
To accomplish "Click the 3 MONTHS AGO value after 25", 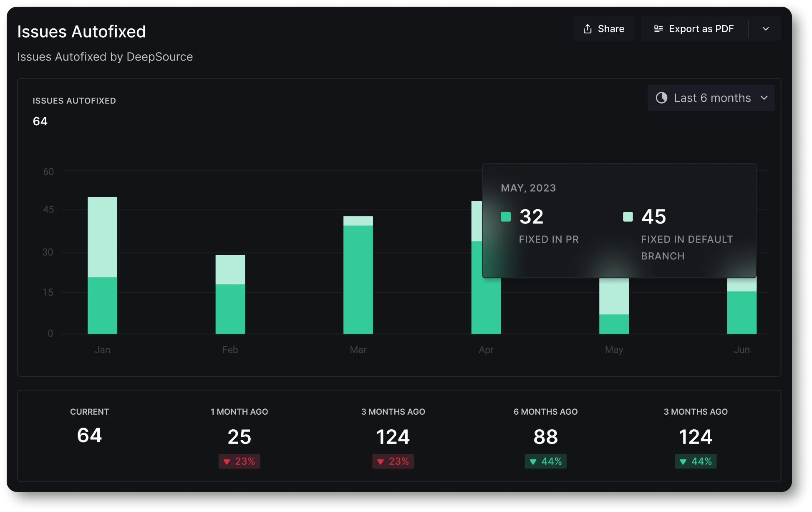I will 393,437.
